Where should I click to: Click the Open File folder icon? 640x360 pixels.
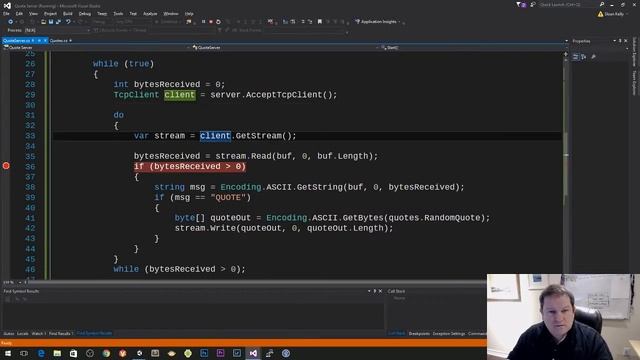click(x=43, y=22)
